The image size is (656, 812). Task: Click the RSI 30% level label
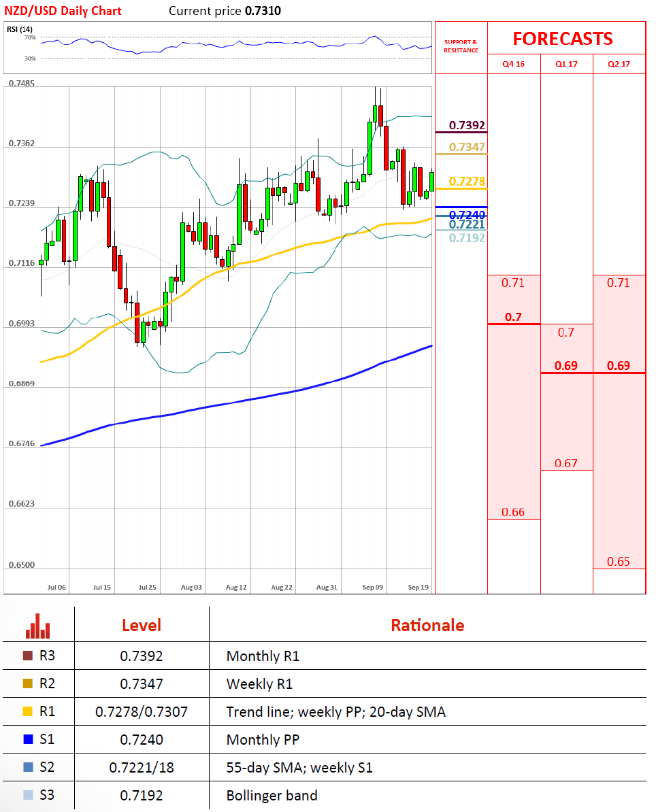click(x=30, y=58)
